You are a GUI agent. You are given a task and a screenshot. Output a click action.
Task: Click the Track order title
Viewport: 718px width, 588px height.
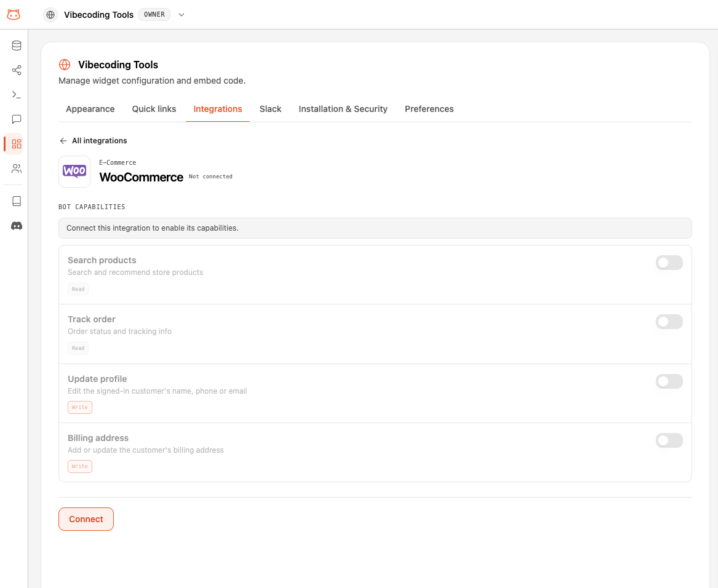click(92, 319)
